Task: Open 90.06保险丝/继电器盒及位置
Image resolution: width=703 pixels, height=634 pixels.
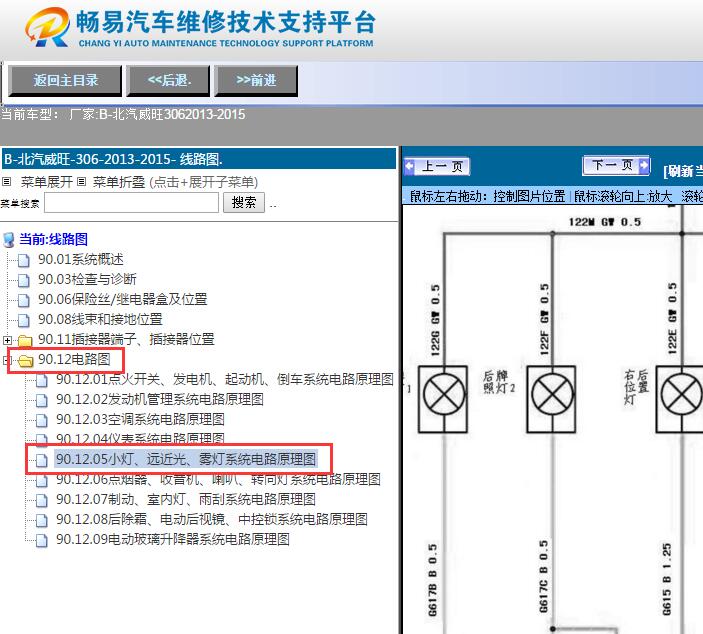Action: tap(122, 299)
